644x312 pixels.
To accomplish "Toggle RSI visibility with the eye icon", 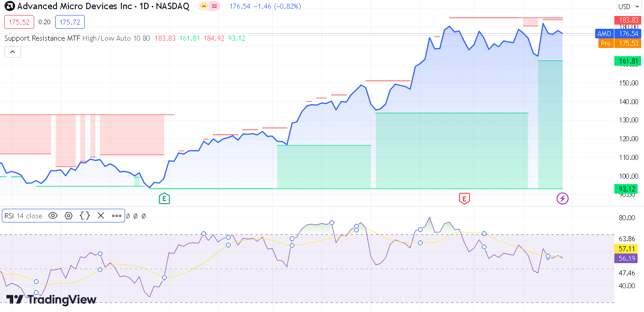I will pos(53,216).
